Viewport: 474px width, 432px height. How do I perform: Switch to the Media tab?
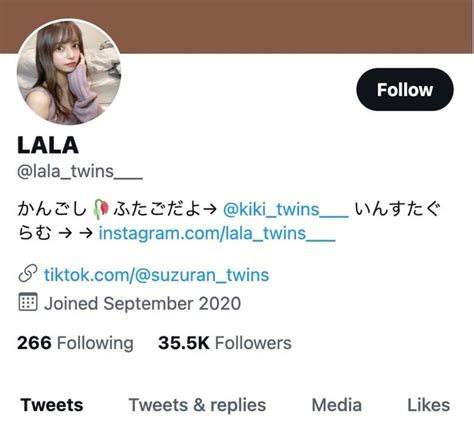(x=336, y=405)
